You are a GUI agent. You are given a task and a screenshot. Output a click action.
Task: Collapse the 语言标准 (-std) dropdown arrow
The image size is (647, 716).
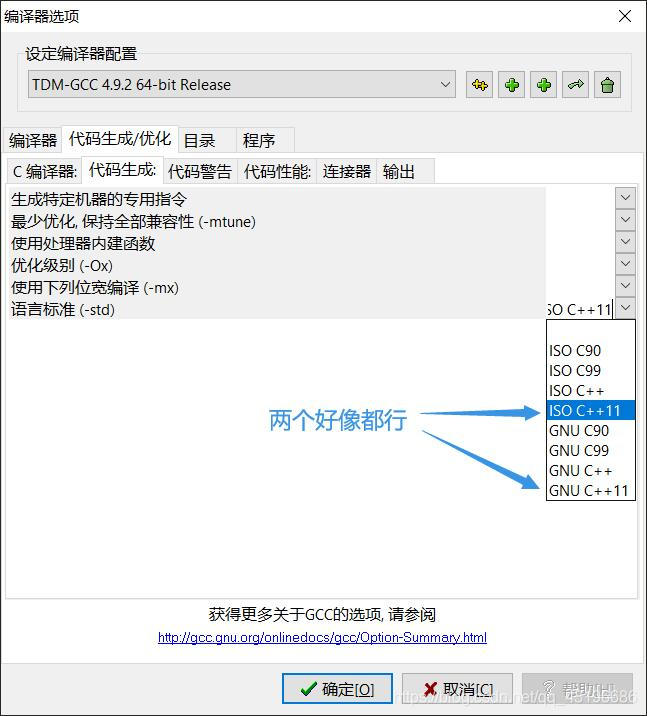[x=625, y=308]
